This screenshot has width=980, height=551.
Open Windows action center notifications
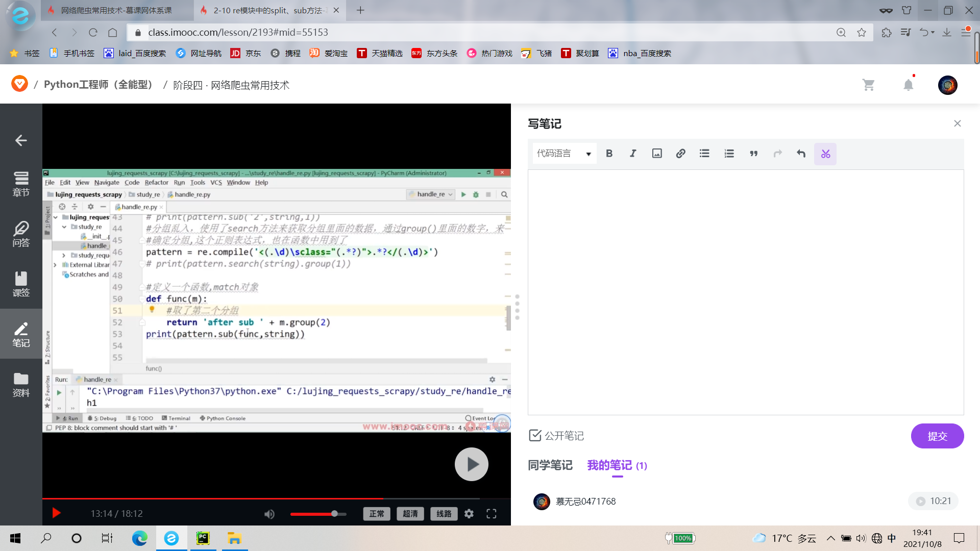pos(959,538)
